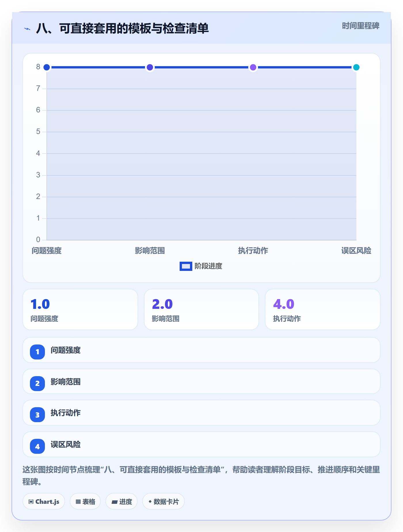Click the 表格 tag chip

tap(85, 502)
